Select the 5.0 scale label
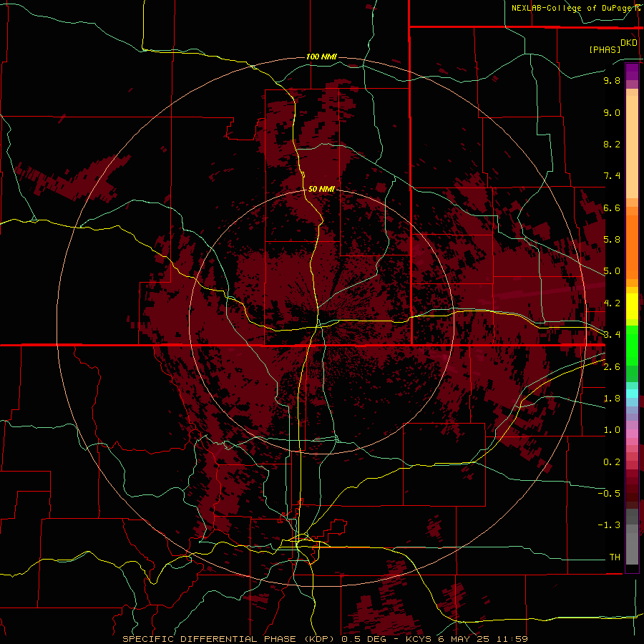Image resolution: width=644 pixels, height=644 pixels. (612, 271)
